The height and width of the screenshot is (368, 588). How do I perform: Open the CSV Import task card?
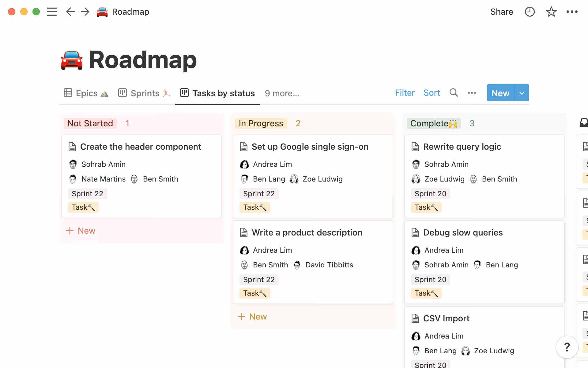pyautogui.click(x=446, y=318)
